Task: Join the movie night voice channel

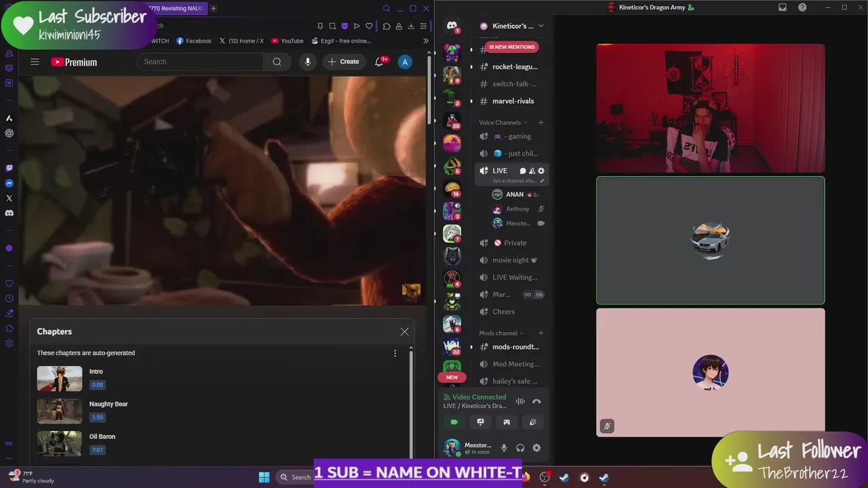Action: click(511, 260)
